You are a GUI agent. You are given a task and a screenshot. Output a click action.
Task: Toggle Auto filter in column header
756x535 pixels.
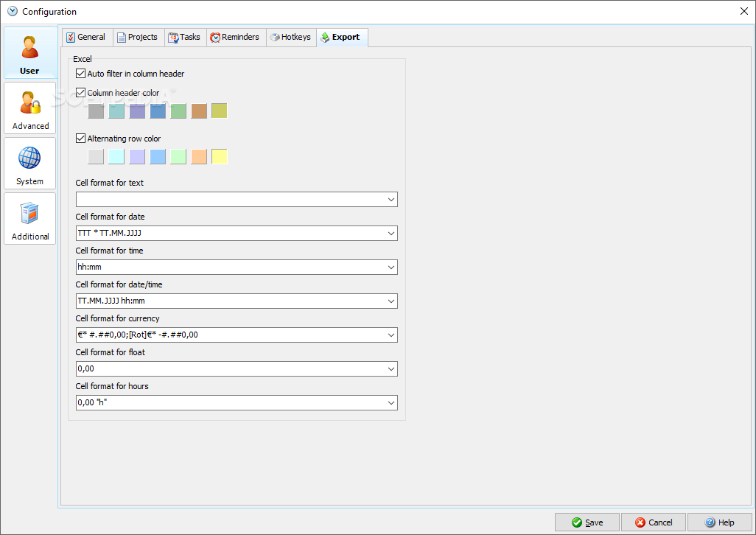pos(80,74)
